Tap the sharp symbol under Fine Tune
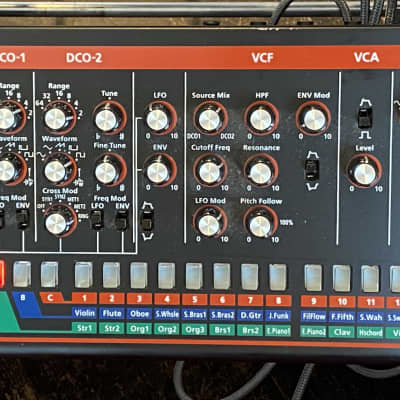Screen dimensions: 400x400 click(x=122, y=187)
